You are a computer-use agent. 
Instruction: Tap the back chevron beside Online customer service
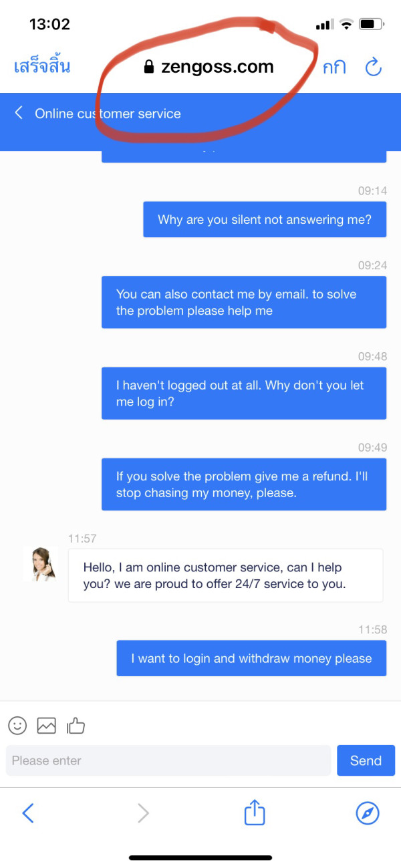click(19, 113)
